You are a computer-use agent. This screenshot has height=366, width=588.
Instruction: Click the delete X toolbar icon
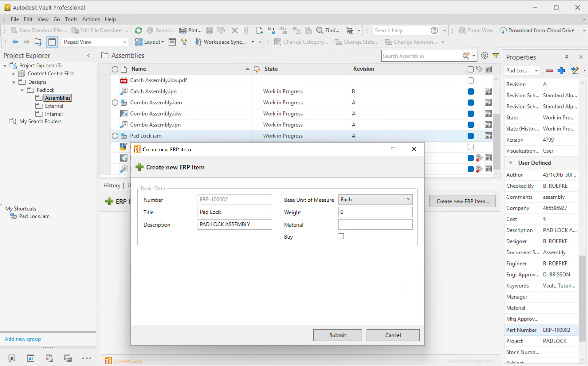click(x=235, y=30)
